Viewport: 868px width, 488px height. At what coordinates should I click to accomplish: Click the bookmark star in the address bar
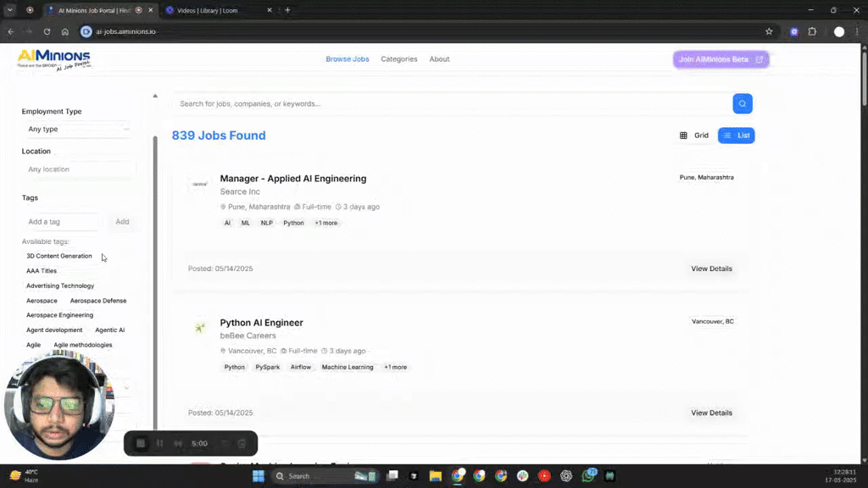click(x=769, y=31)
